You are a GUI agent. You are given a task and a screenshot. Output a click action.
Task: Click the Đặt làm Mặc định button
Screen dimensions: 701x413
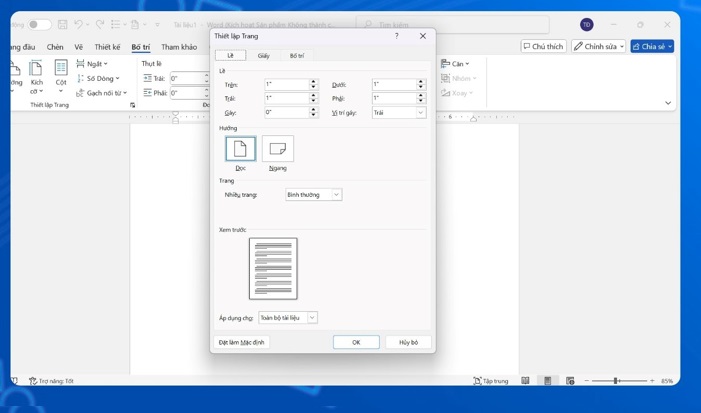(x=242, y=342)
